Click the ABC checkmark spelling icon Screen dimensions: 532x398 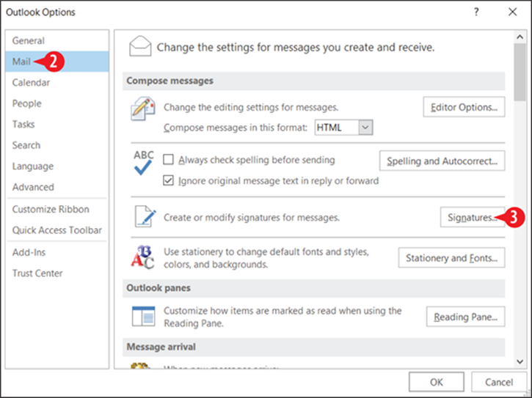click(x=143, y=163)
